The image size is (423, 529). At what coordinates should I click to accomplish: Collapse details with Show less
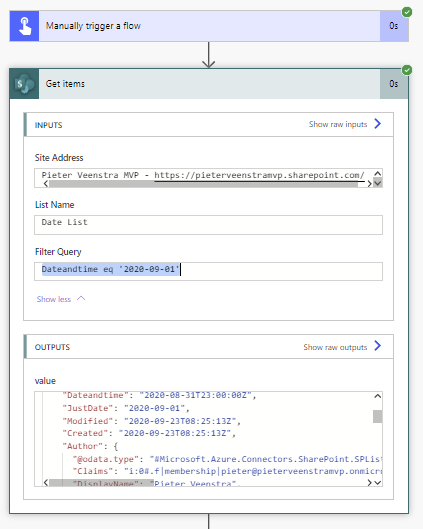61,299
